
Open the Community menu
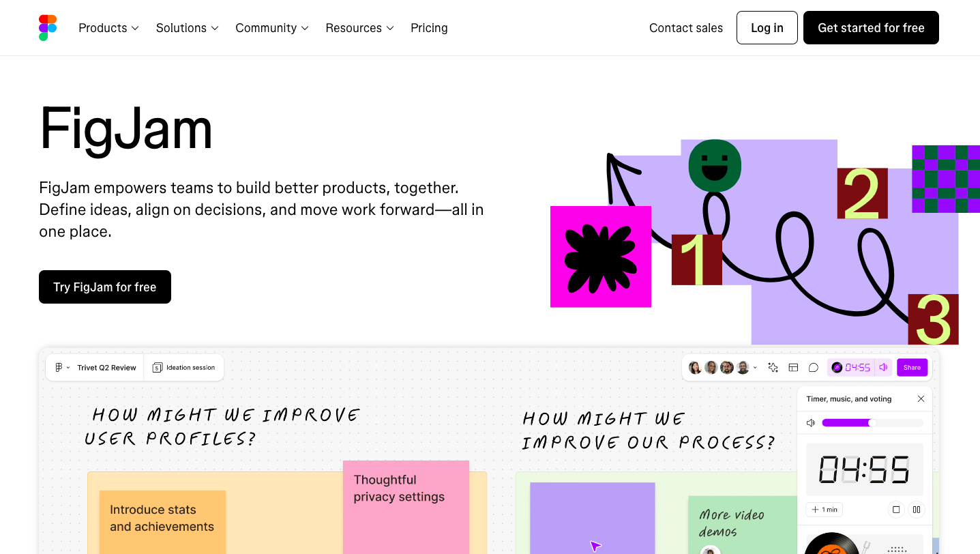(271, 28)
